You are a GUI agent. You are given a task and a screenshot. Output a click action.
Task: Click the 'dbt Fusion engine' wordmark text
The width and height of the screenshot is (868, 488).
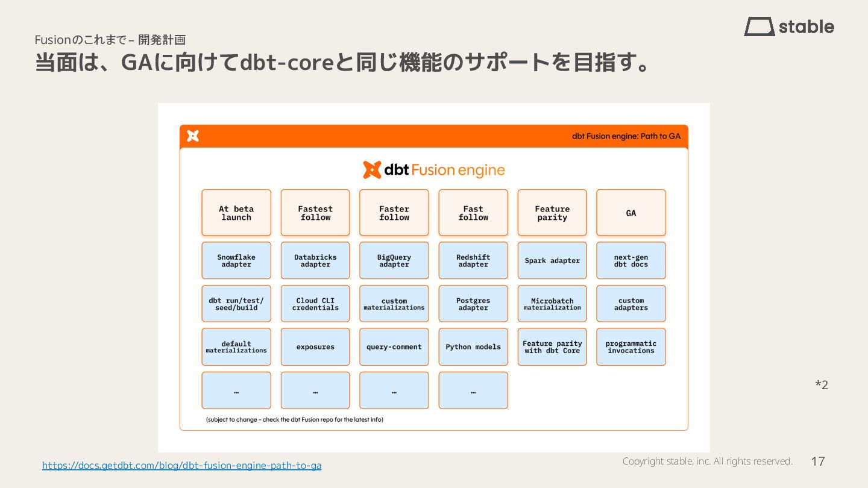pos(445,170)
